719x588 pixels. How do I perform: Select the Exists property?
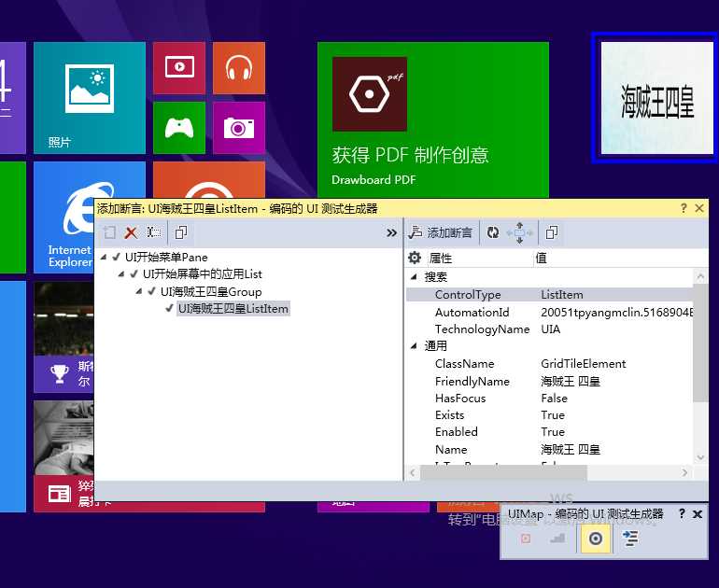coord(449,414)
